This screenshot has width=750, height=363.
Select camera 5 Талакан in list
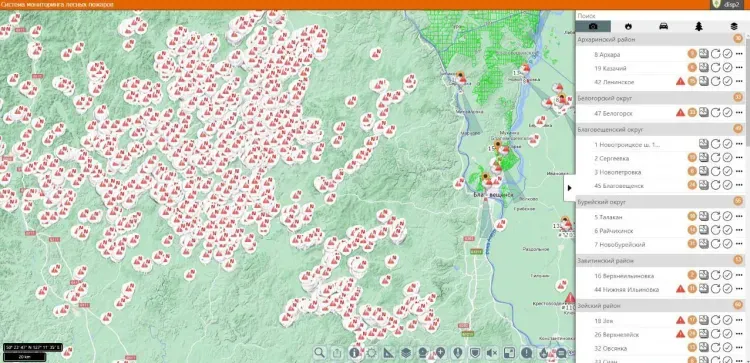tap(608, 217)
